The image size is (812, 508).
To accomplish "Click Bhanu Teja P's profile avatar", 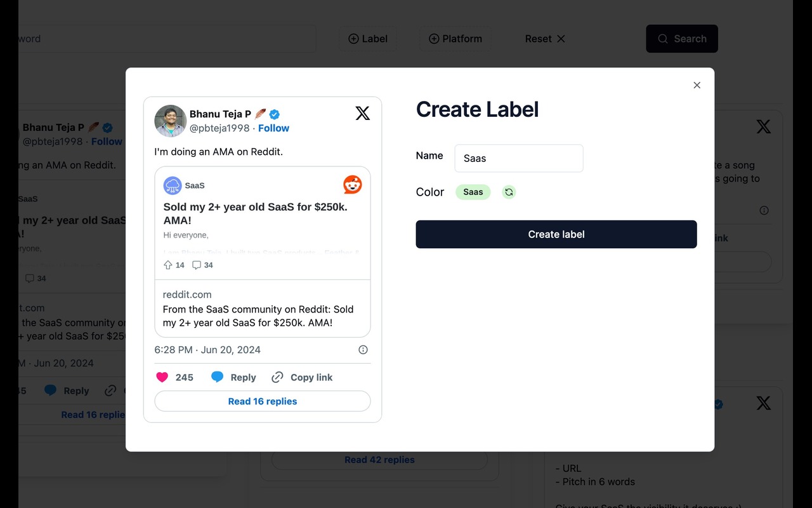I will click(x=170, y=121).
